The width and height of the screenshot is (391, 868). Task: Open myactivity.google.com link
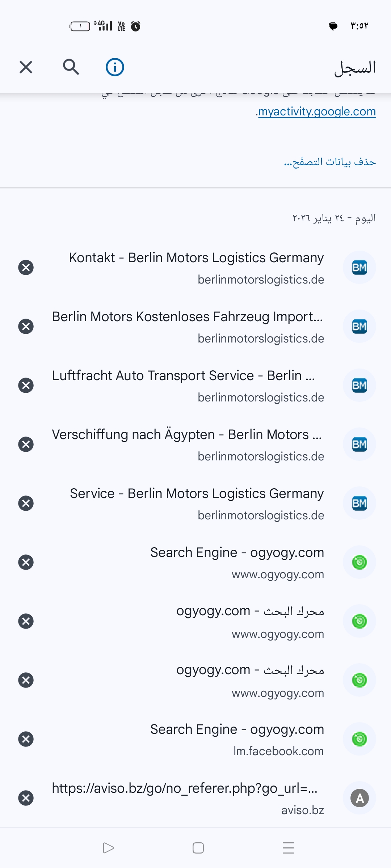[x=317, y=112]
